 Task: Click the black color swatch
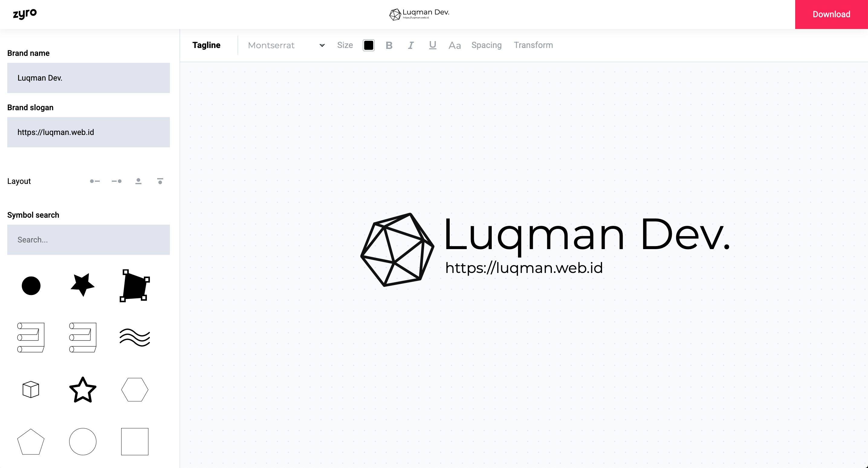point(368,45)
